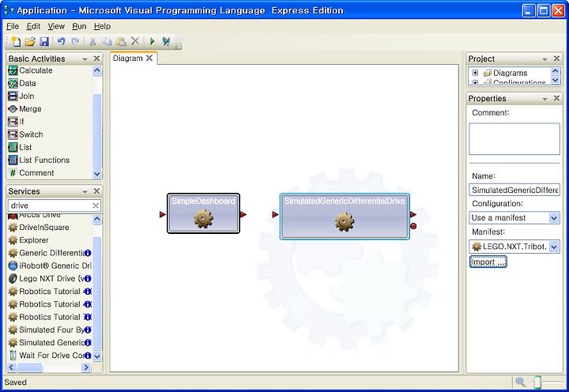Open the Basic Activities panel options arrow
Screen dimensions: 569x392
(x=85, y=58)
